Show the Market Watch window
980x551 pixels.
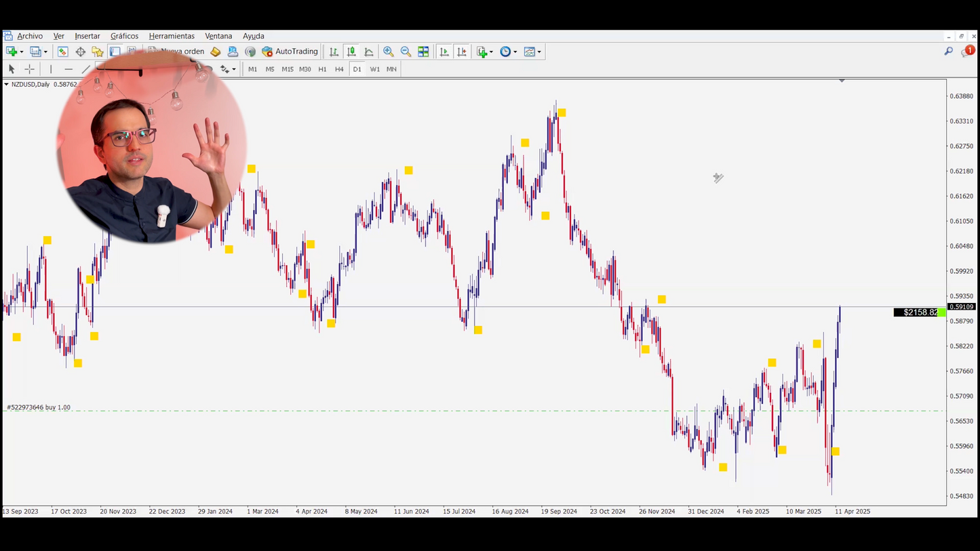click(62, 52)
